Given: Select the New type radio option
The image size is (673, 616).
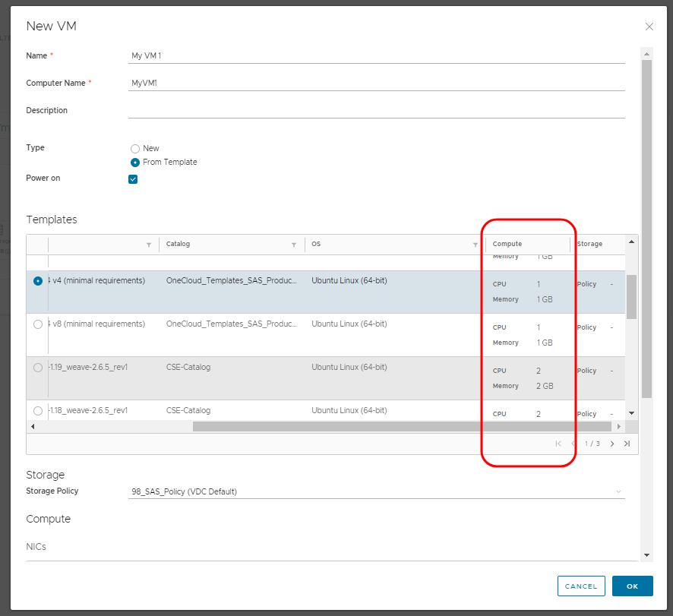Looking at the screenshot, I should click(135, 149).
